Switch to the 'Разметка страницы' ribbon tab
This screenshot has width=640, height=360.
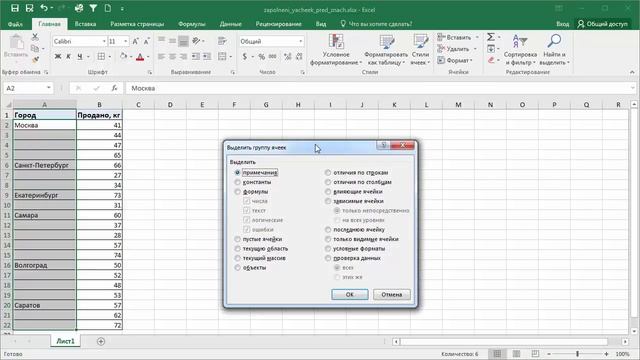[137, 24]
